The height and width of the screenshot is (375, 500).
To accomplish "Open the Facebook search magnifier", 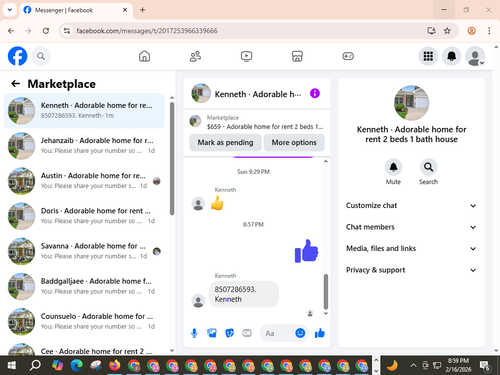I will [41, 56].
